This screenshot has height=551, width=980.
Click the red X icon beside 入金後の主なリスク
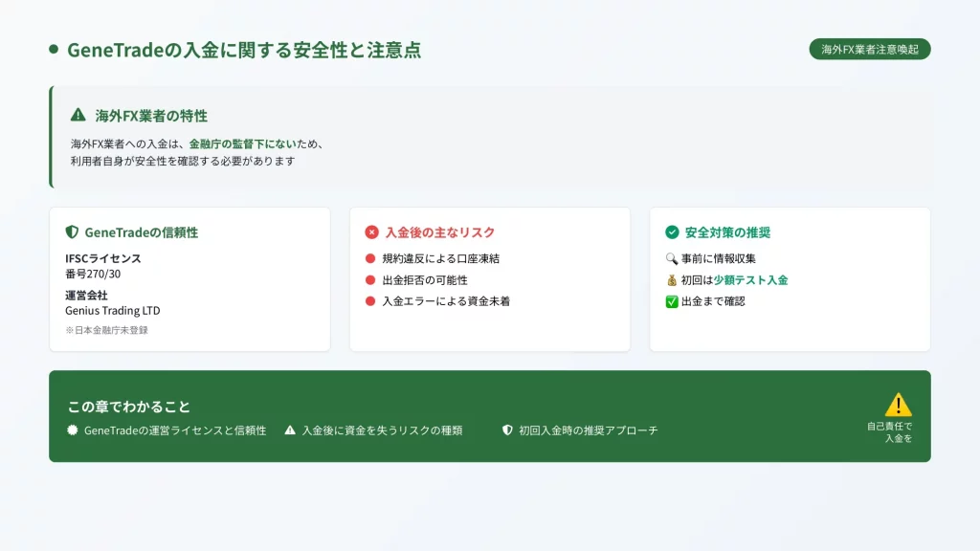(372, 232)
